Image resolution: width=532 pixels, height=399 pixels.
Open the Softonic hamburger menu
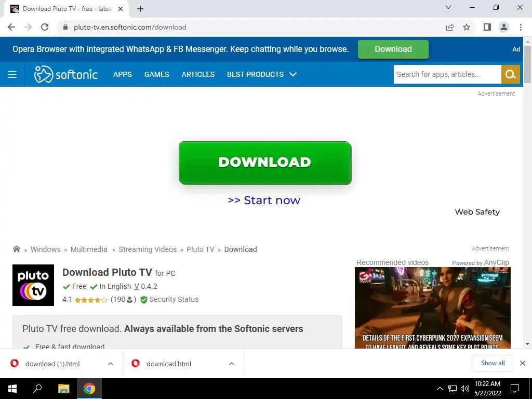12,74
